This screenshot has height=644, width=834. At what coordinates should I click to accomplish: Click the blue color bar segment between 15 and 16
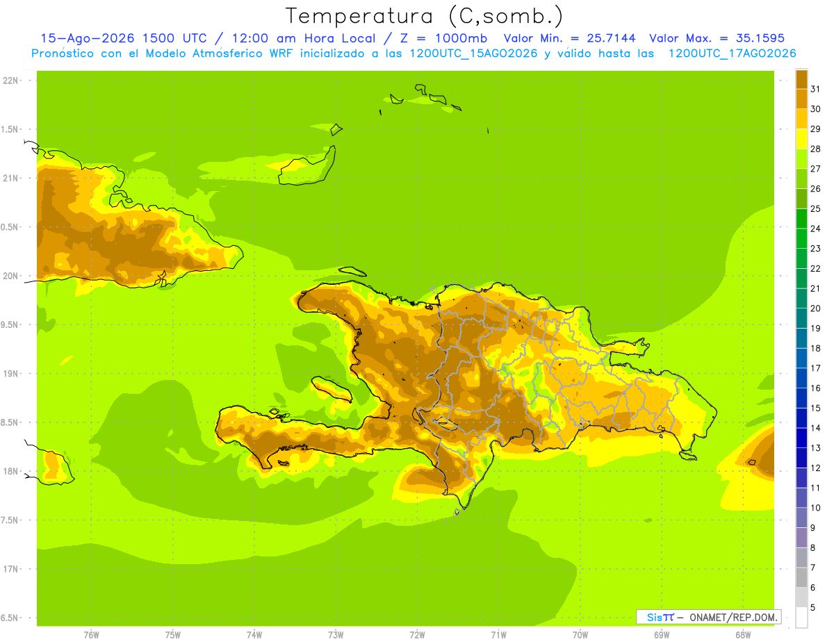(x=801, y=398)
